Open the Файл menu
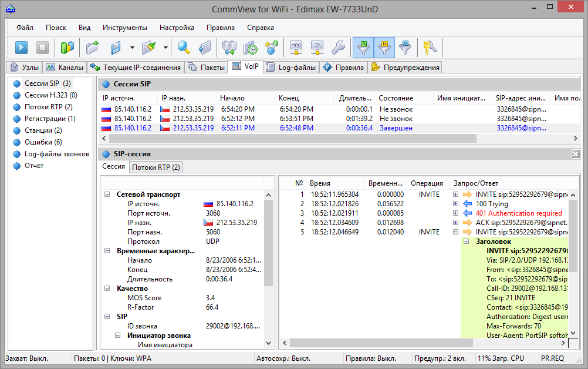The height and width of the screenshot is (369, 588). pos(25,28)
